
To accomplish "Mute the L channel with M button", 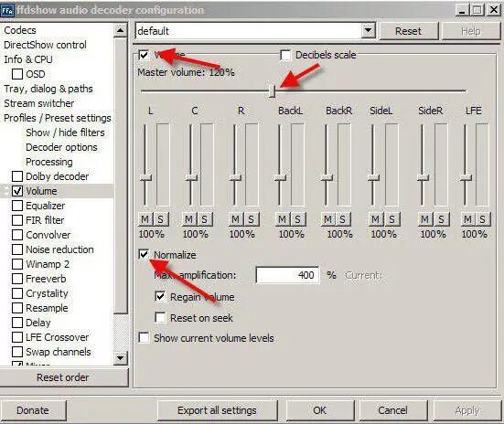I will pyautogui.click(x=145, y=219).
